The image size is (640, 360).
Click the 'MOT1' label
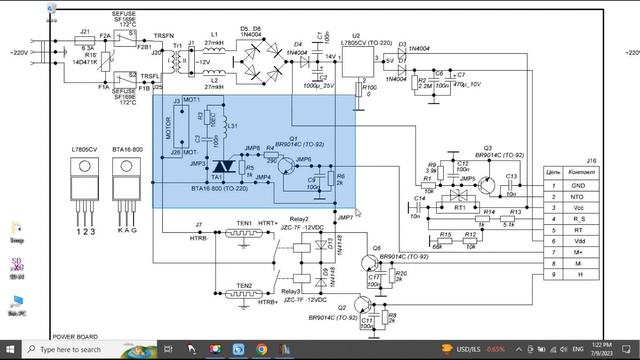click(191, 100)
